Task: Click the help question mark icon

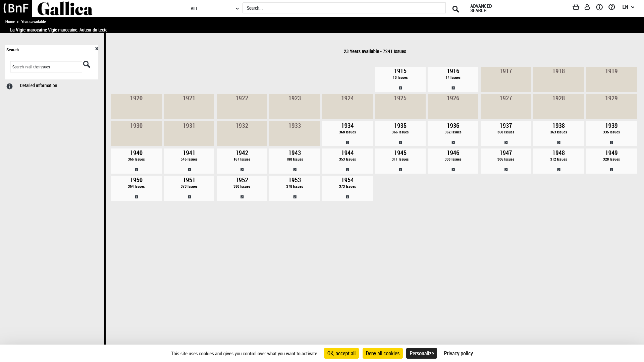Action: [x=611, y=7]
